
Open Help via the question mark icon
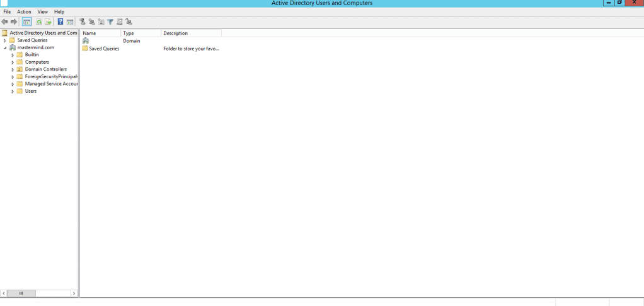(x=60, y=21)
